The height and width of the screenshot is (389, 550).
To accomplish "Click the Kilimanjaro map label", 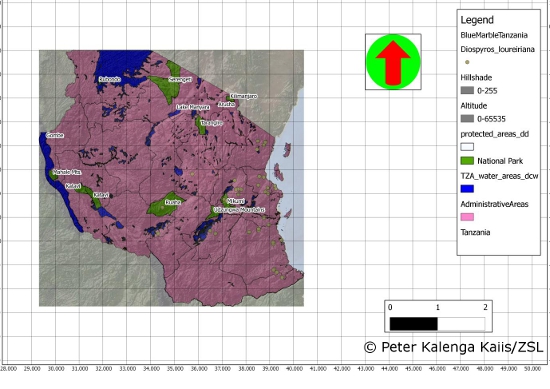I will tap(243, 96).
